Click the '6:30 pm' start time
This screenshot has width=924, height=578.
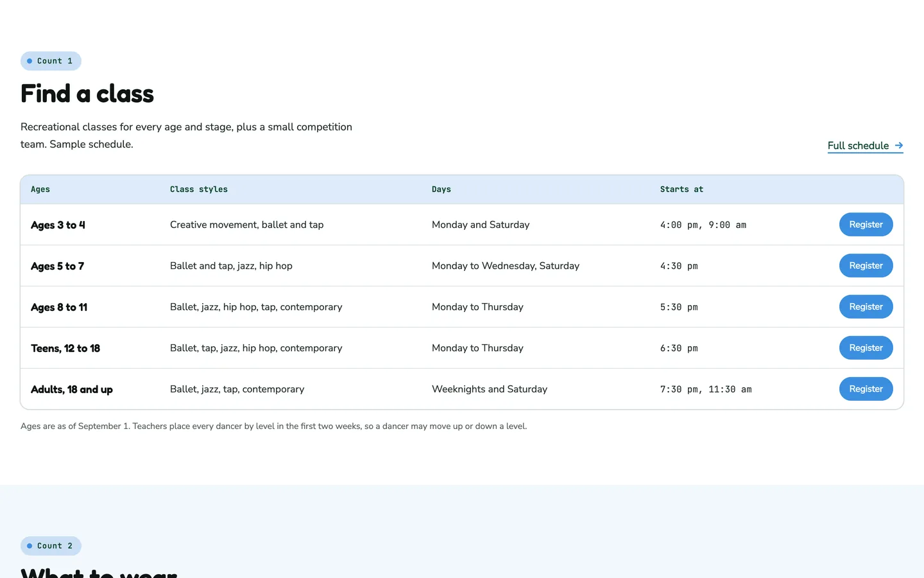tap(679, 348)
